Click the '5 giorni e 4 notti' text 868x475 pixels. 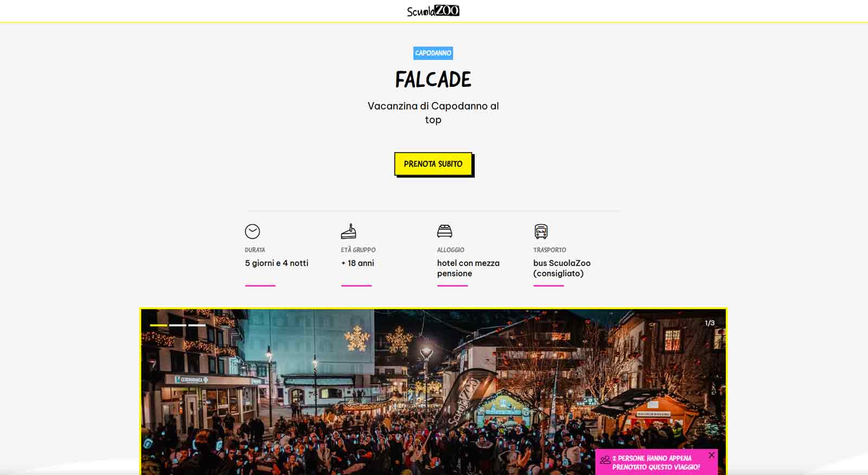(277, 263)
